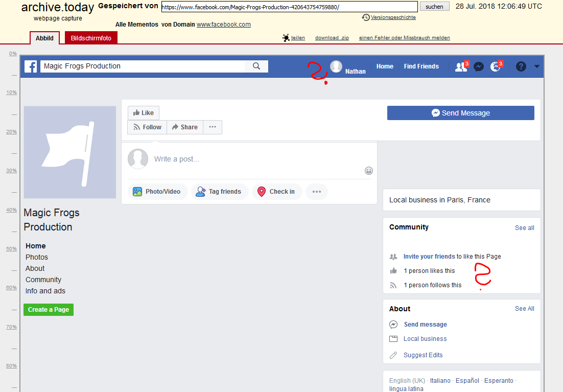
Task: Click 'Local business in Paris, France' text
Action: (440, 200)
